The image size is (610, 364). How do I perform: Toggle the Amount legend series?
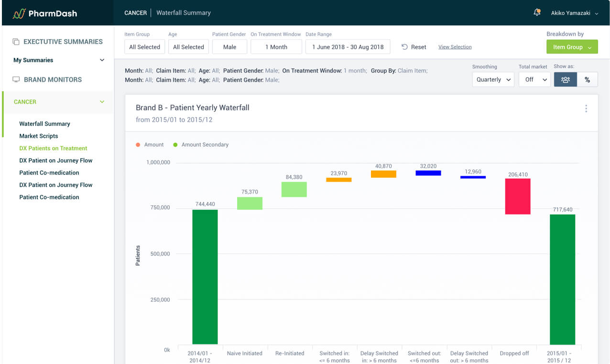(150, 145)
